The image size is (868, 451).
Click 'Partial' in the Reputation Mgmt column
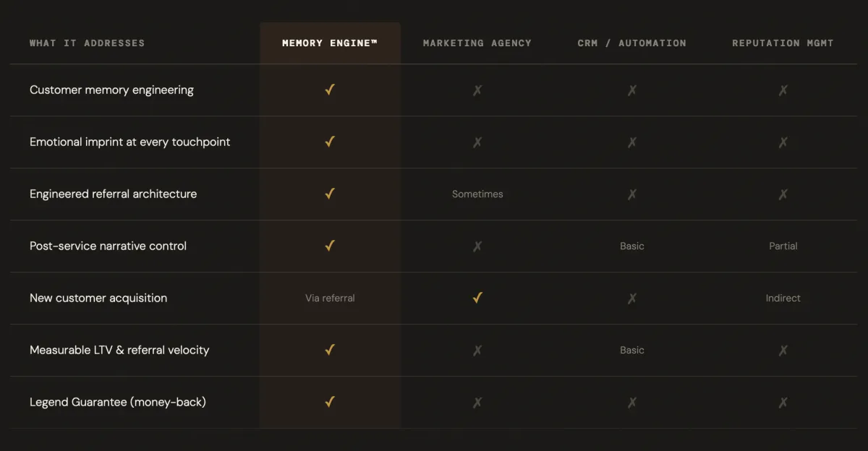tap(783, 246)
